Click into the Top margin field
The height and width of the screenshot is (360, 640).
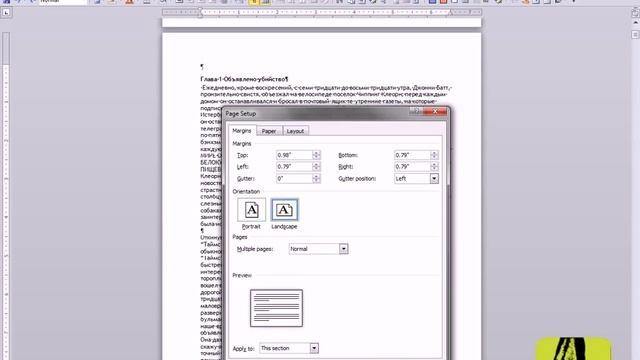coord(294,155)
